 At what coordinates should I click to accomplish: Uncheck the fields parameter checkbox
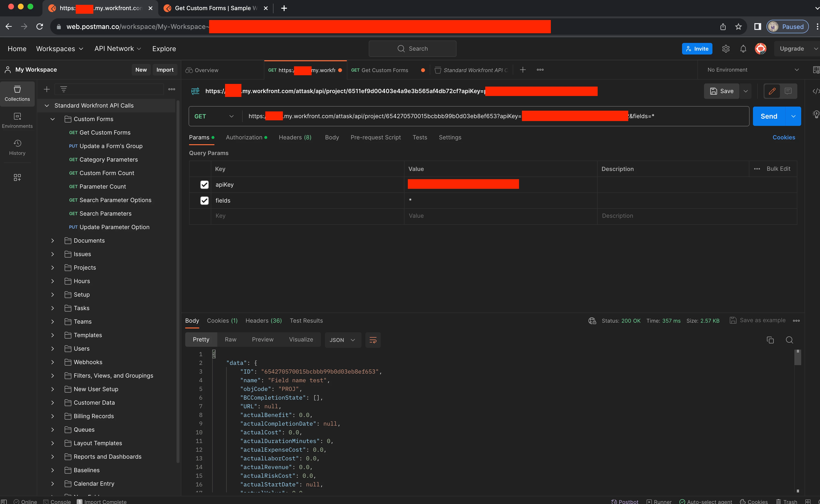[204, 200]
